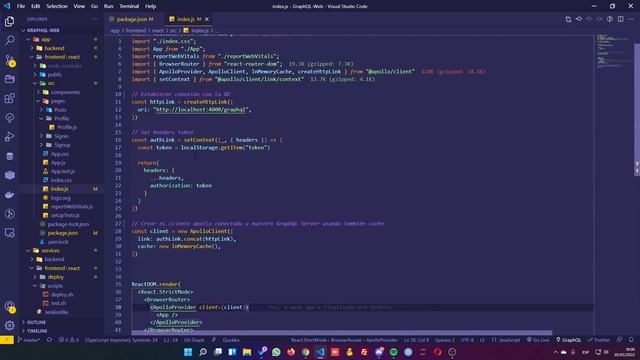Viewport: 640px width, 360px height.
Task: Open package-lock.json in the explorer
Action: coord(68,224)
